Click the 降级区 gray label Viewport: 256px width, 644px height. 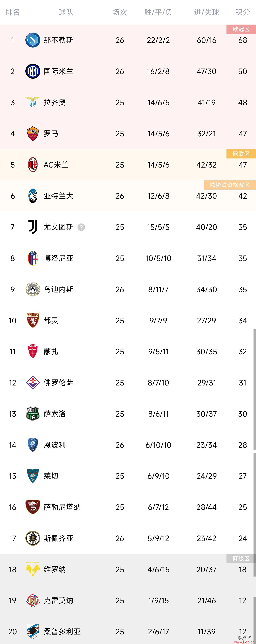click(241, 559)
